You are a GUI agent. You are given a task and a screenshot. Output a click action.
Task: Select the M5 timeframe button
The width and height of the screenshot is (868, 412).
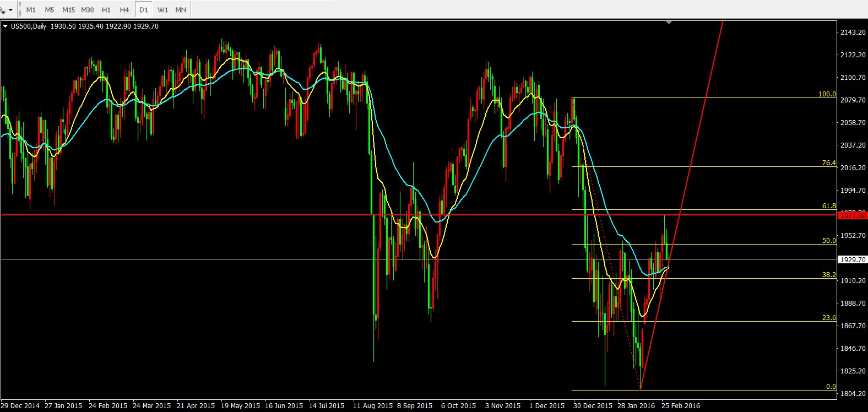tap(50, 9)
